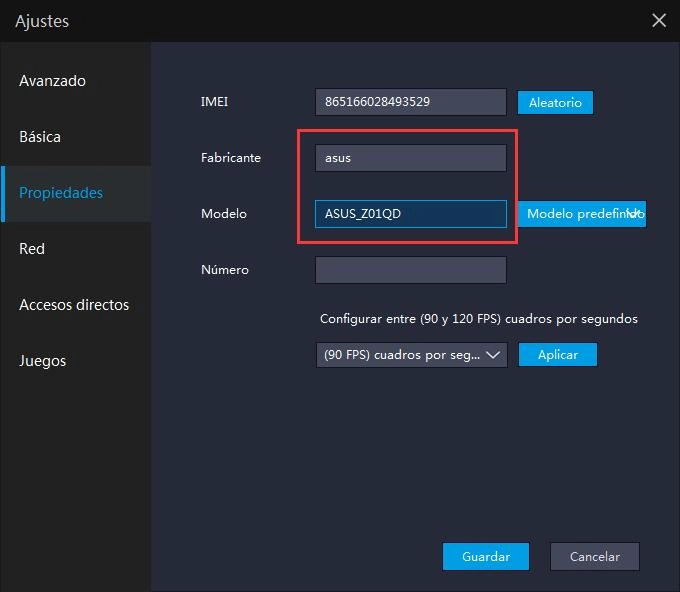Viewport: 680px width, 592px height.
Task: Open the 90 FPS cuadros por segundo combo box
Action: click(x=410, y=355)
